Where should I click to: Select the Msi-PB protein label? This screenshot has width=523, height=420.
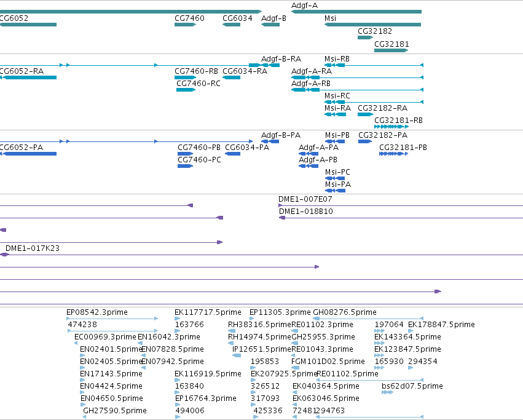pyautogui.click(x=337, y=135)
